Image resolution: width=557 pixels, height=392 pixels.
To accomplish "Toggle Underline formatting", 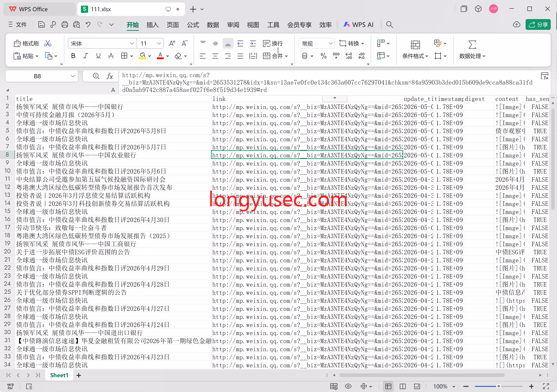I will pyautogui.click(x=98, y=56).
